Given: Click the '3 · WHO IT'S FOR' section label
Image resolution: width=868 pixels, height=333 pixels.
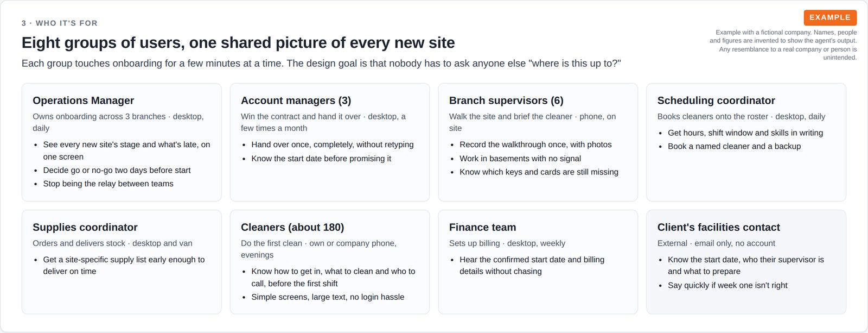Looking at the screenshot, I should pyautogui.click(x=60, y=23).
